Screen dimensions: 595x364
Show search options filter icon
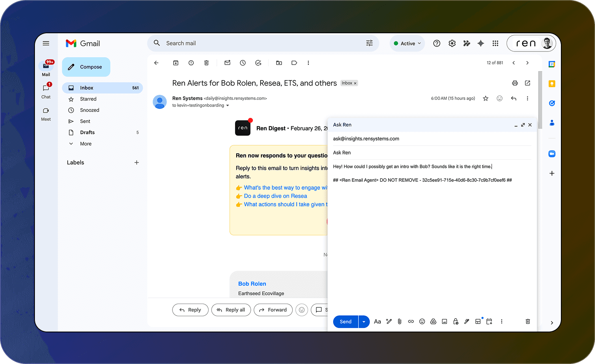369,43
